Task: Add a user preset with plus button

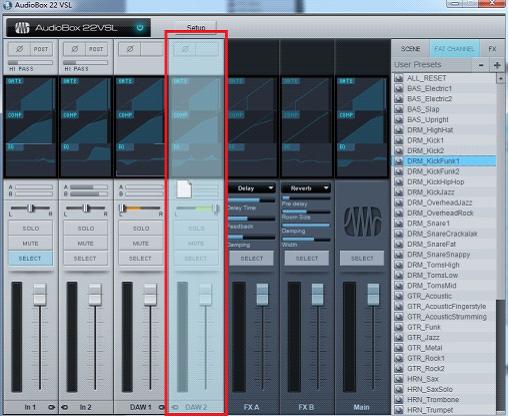Action: pos(497,65)
